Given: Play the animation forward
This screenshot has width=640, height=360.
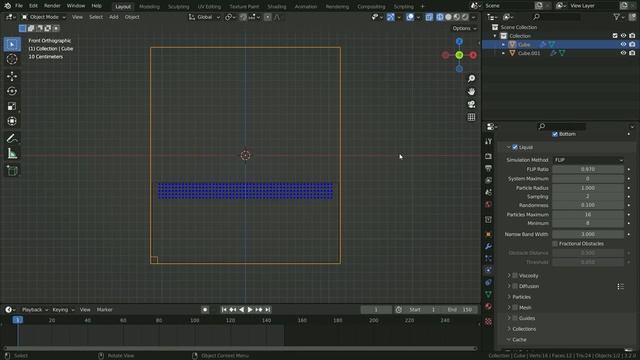Looking at the screenshot, I should [x=250, y=310].
